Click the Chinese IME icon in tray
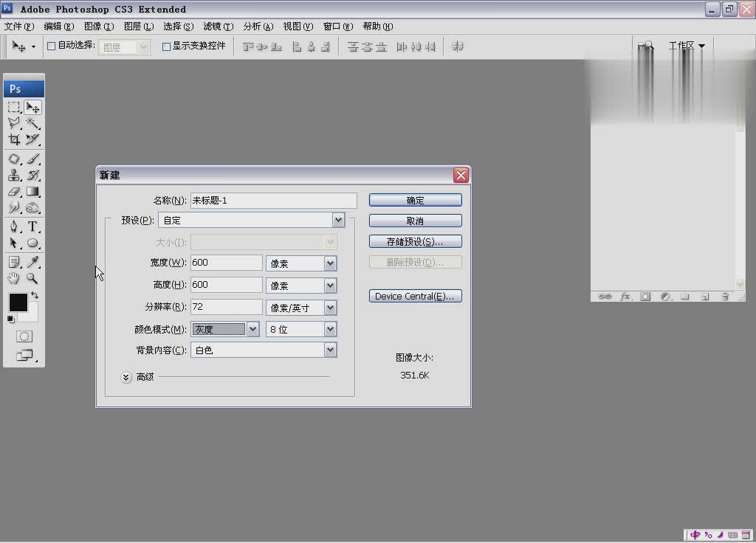Screen dimensions: 756x543 (x=695, y=534)
